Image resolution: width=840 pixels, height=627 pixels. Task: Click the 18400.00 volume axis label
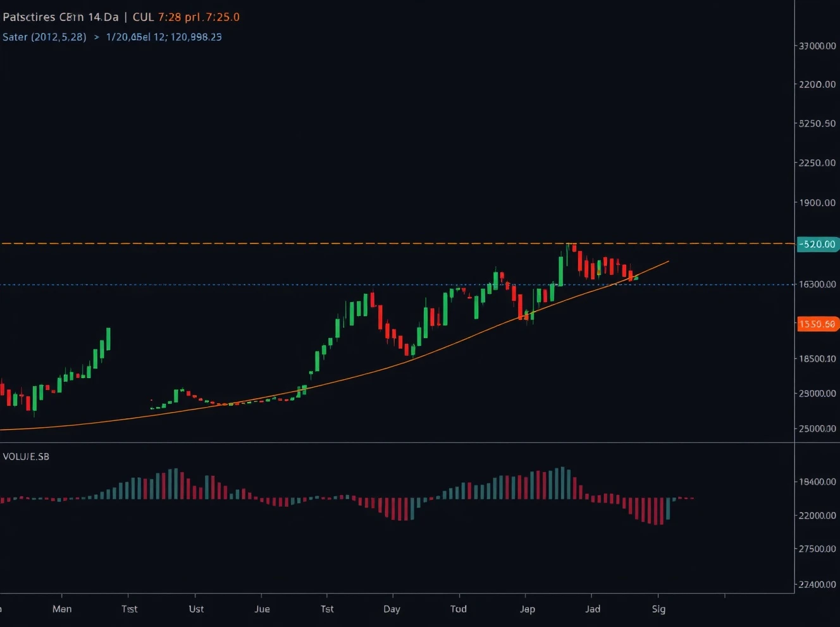tap(817, 482)
